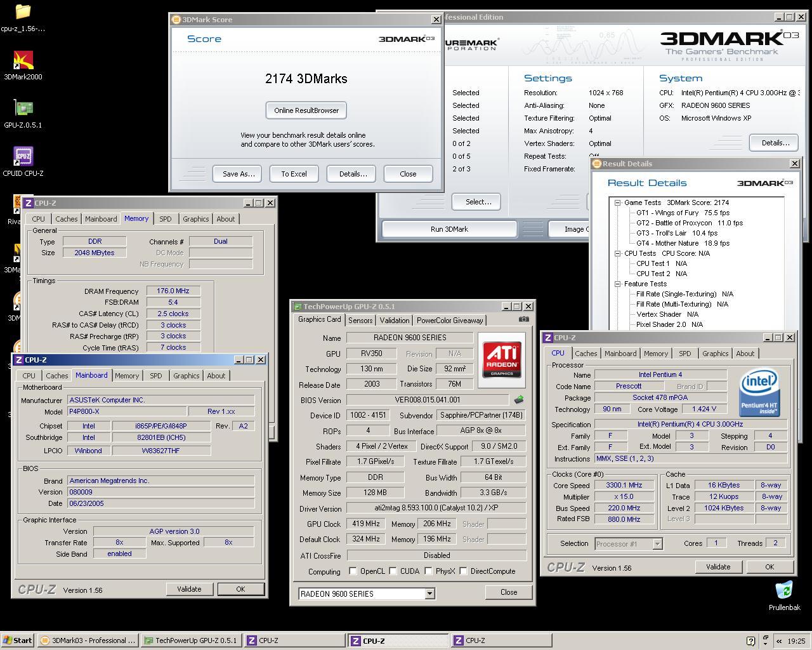Open the Validation tab in GPU-Z
Image resolution: width=812 pixels, height=650 pixels.
394,321
